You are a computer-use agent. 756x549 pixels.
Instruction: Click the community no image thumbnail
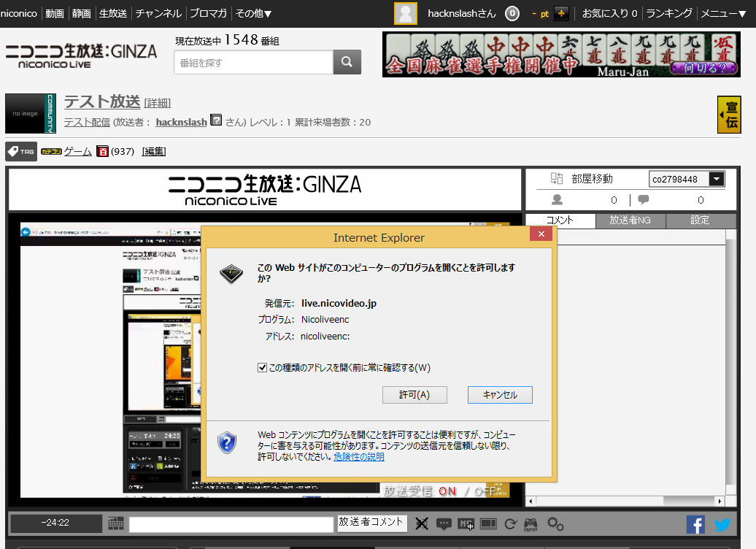pyautogui.click(x=31, y=113)
